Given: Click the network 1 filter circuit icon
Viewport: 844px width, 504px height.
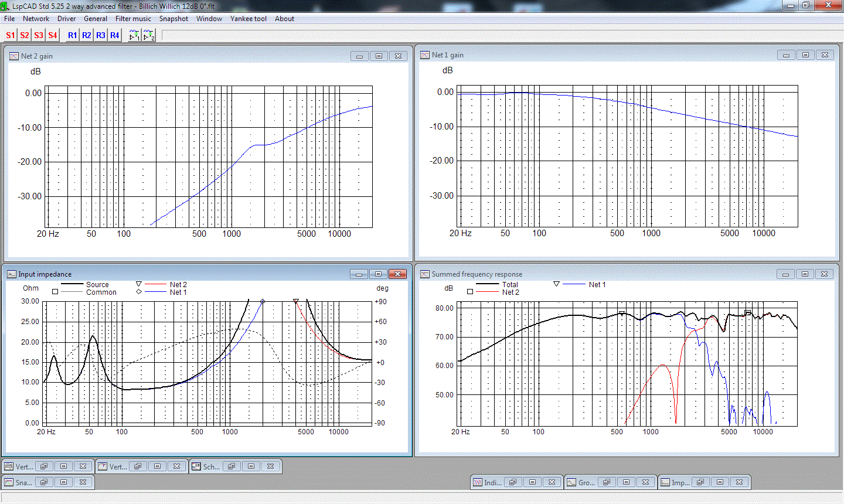Looking at the screenshot, I should tap(134, 35).
